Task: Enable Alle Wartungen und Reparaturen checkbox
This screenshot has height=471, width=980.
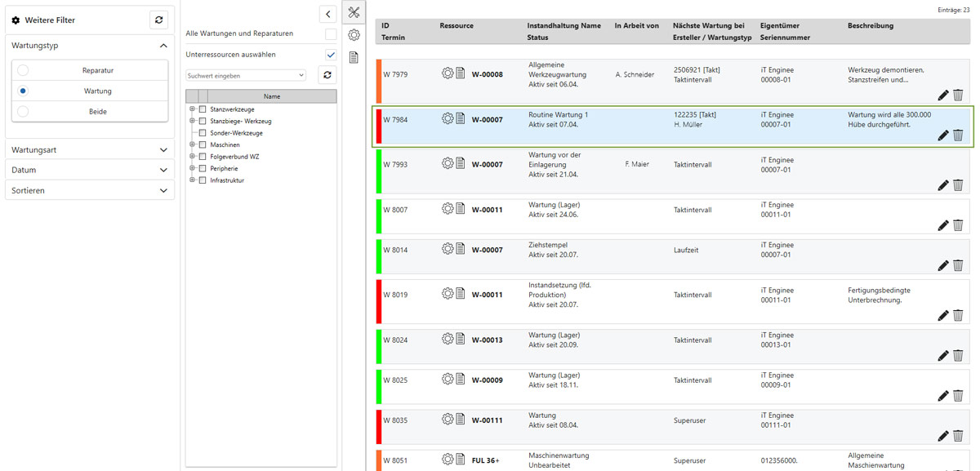Action: click(x=330, y=34)
